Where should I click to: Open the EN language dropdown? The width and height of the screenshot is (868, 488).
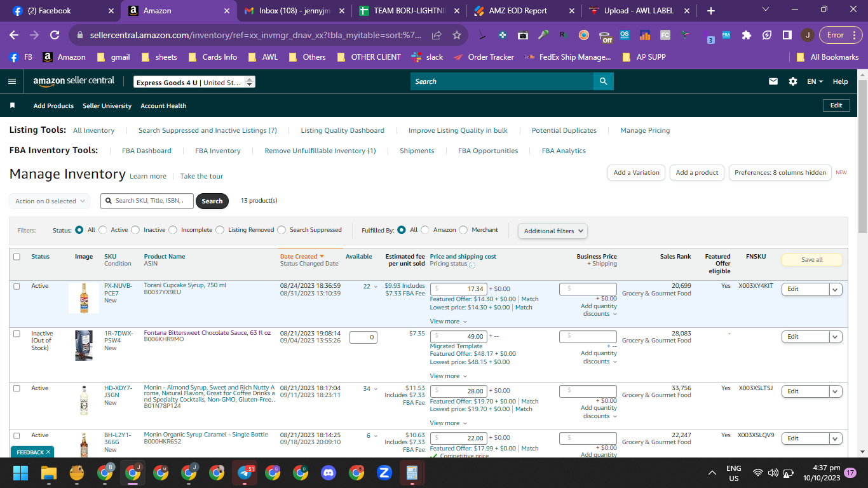pos(815,81)
